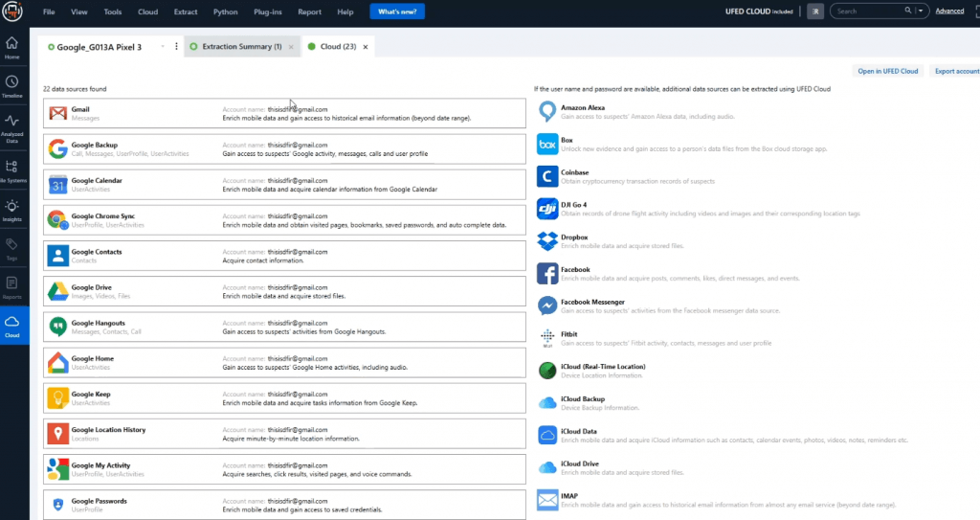The height and width of the screenshot is (520, 980).
Task: Open the three-dot menu beside device name
Action: 176,46
